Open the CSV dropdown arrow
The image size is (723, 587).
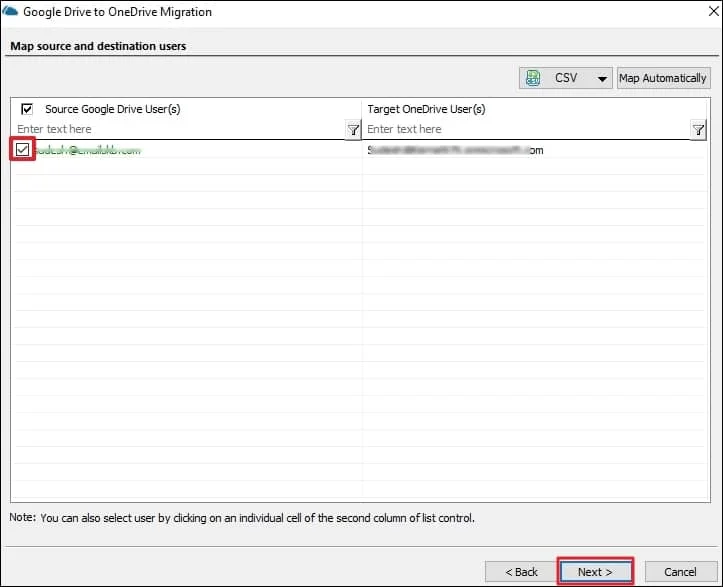602,79
